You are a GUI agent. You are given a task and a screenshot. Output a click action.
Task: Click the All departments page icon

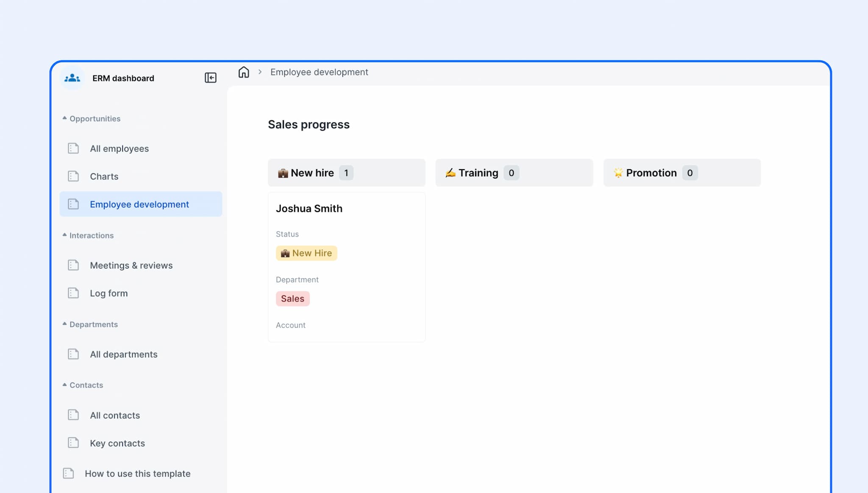[x=73, y=354]
